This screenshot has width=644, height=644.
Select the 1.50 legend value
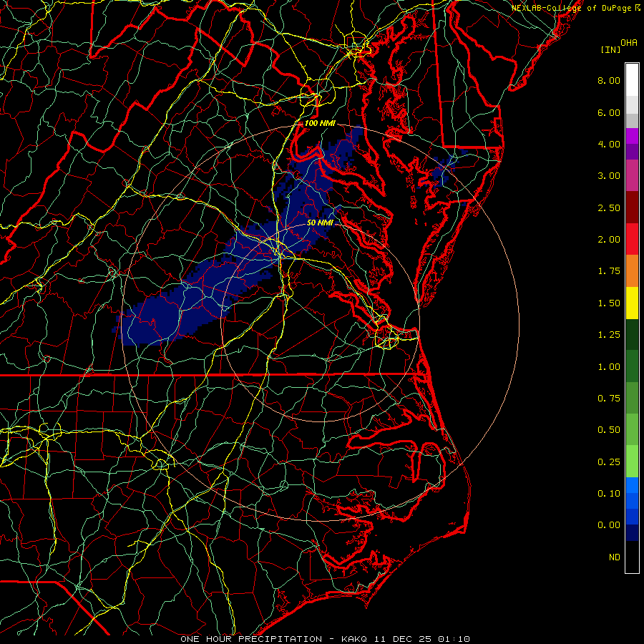[x=609, y=303]
